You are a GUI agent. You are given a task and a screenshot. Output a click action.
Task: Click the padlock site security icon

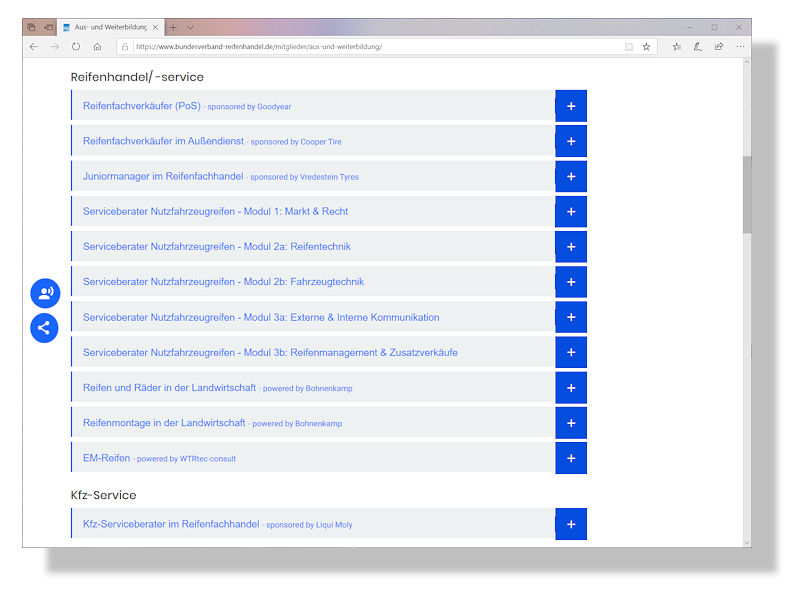click(124, 47)
